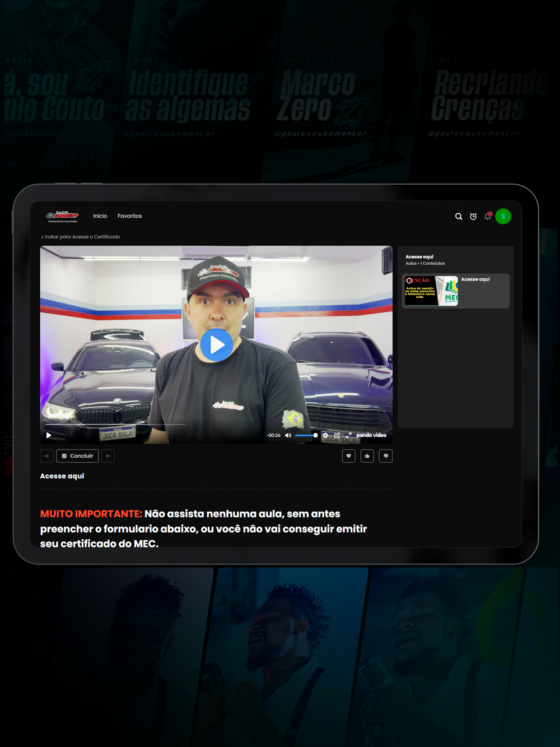Image resolution: width=560 pixels, height=747 pixels.
Task: Open notifications bell icon
Action: tap(488, 216)
